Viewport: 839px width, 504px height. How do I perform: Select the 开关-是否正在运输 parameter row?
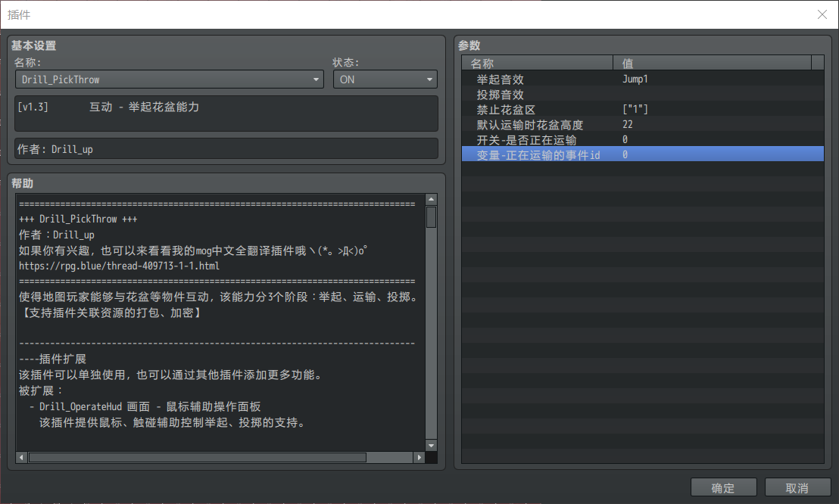(643, 139)
